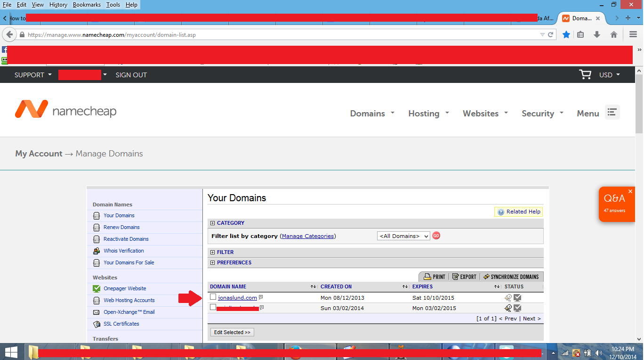Click the green Onepager Website check icon
The width and height of the screenshot is (644, 360).
pos(97,288)
